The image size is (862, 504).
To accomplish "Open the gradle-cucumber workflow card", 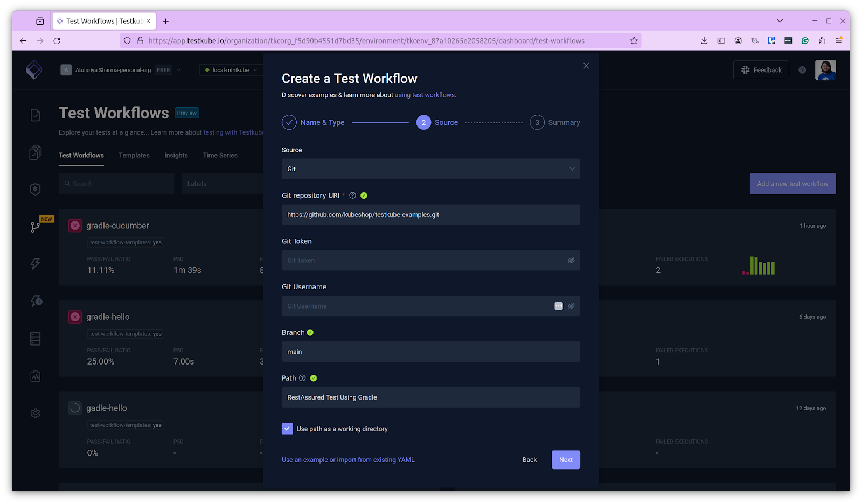I will (x=161, y=248).
